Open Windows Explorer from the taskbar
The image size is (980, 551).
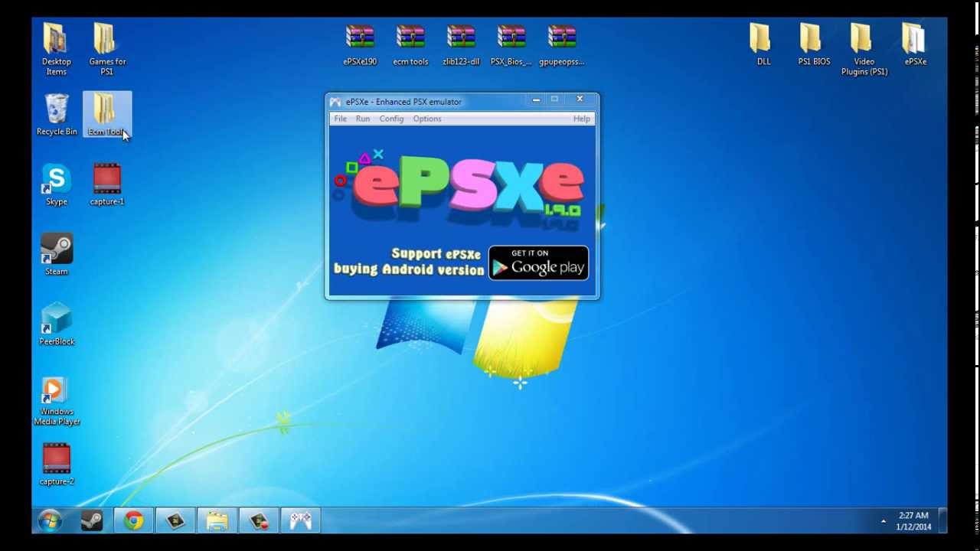tap(217, 521)
